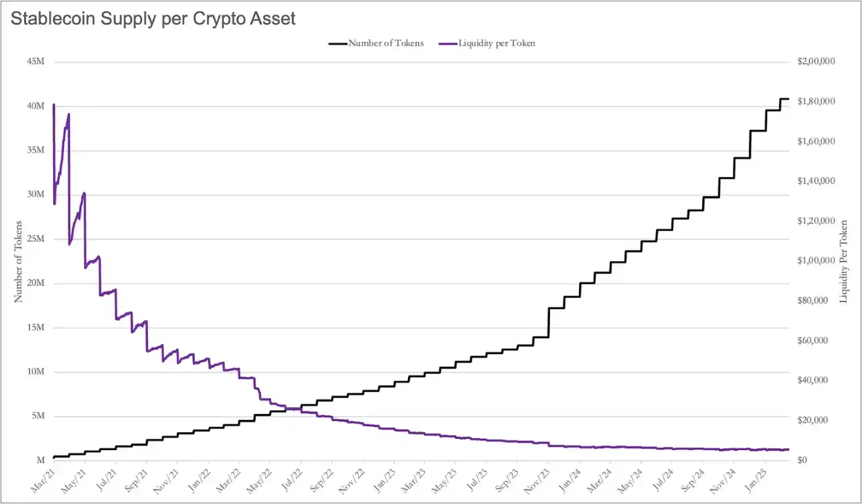862x504 pixels.
Task: Click the Liquidity Per Token right axis title
Action: (844, 262)
